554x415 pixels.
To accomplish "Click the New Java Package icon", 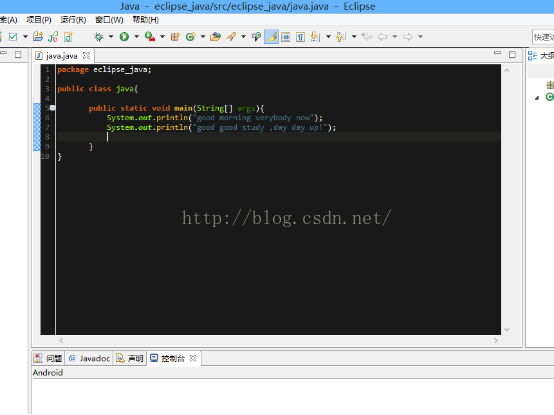I will tap(175, 36).
